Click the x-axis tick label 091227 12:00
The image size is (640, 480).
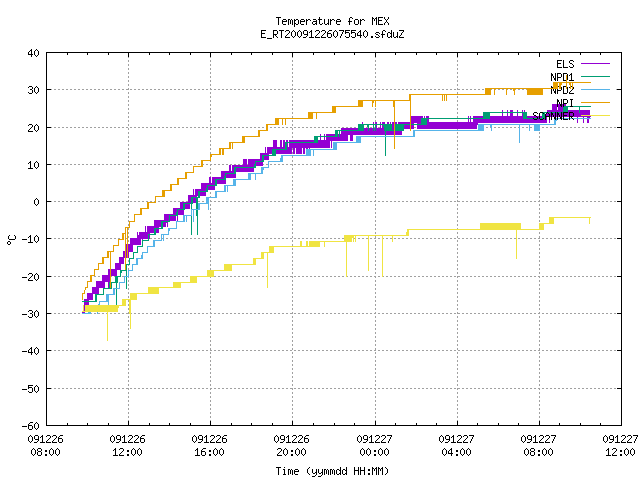coord(620,446)
